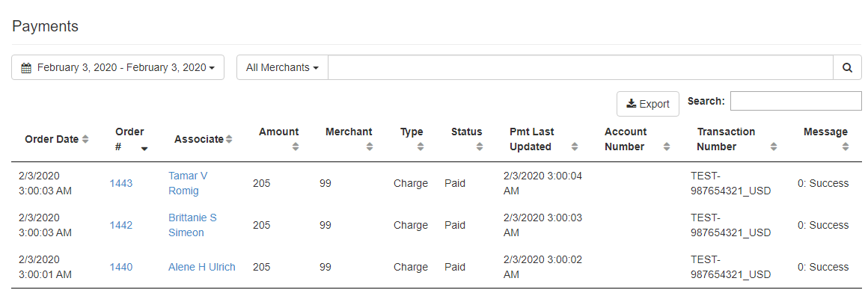Sort by Amount column arrows
Image resolution: width=868 pixels, height=293 pixels.
[x=296, y=147]
